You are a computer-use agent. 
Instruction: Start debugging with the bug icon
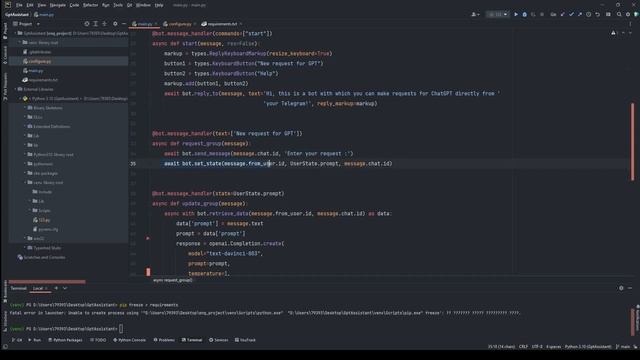(524, 14)
